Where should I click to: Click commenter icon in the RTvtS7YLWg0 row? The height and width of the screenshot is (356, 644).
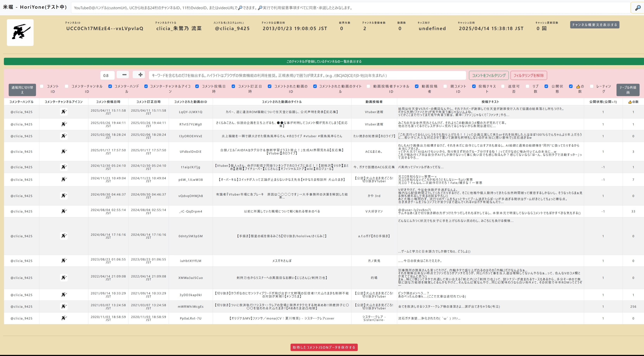coord(64,124)
